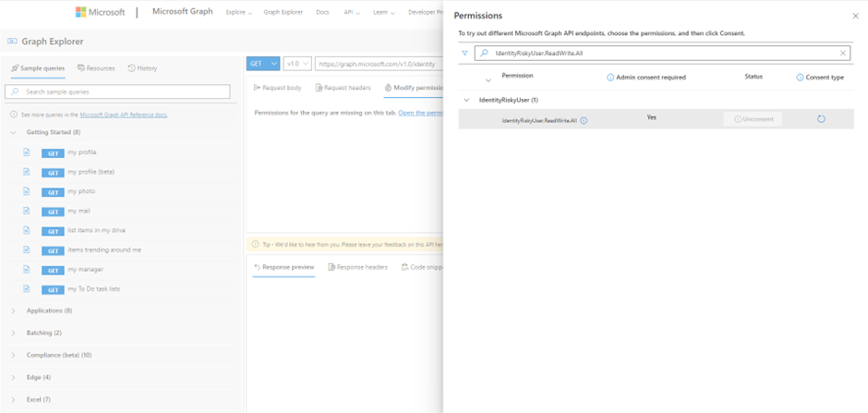The image size is (868, 413).
Task: Run the my profile GET query
Action: pyautogui.click(x=53, y=153)
